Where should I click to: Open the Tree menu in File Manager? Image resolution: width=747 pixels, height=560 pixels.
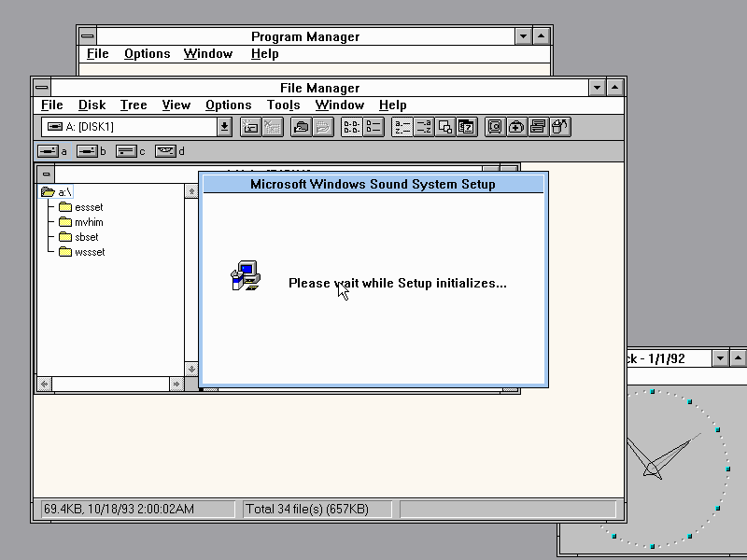tap(134, 105)
